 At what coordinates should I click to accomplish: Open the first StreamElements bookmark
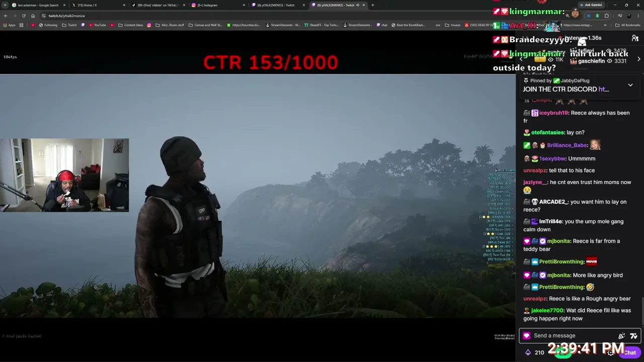pos(283,25)
